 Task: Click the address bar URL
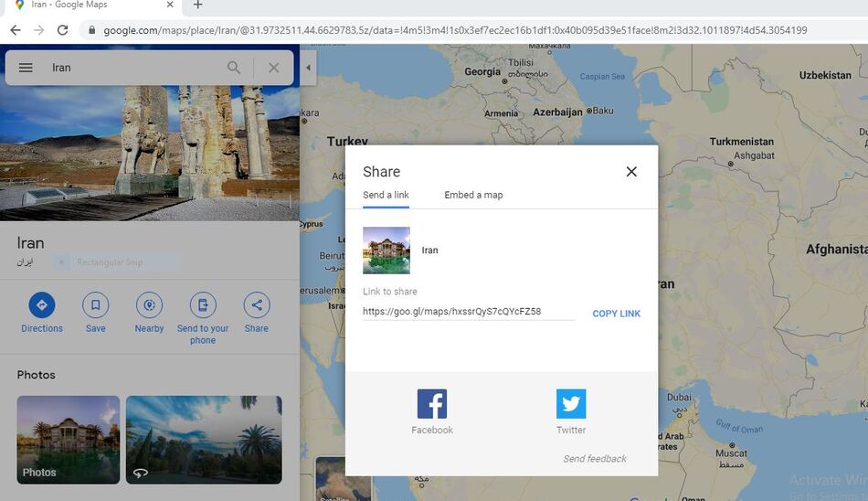pyautogui.click(x=455, y=30)
